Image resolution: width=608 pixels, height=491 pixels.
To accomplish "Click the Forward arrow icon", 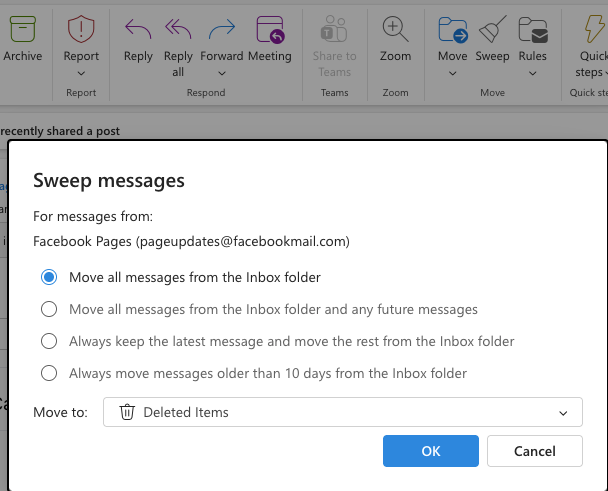I will tap(221, 31).
